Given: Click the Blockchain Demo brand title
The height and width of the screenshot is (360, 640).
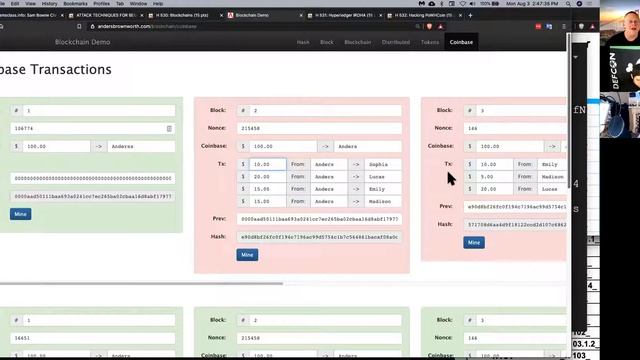Looking at the screenshot, I should pos(82,42).
